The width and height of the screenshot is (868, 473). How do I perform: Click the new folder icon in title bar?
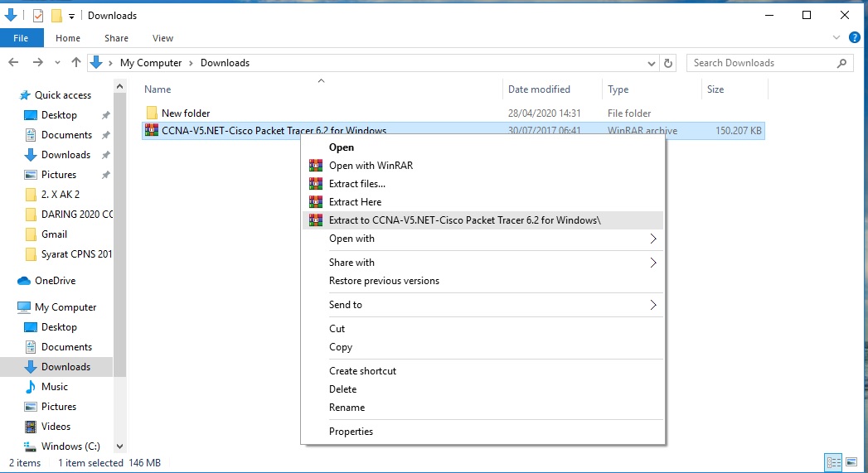point(56,16)
